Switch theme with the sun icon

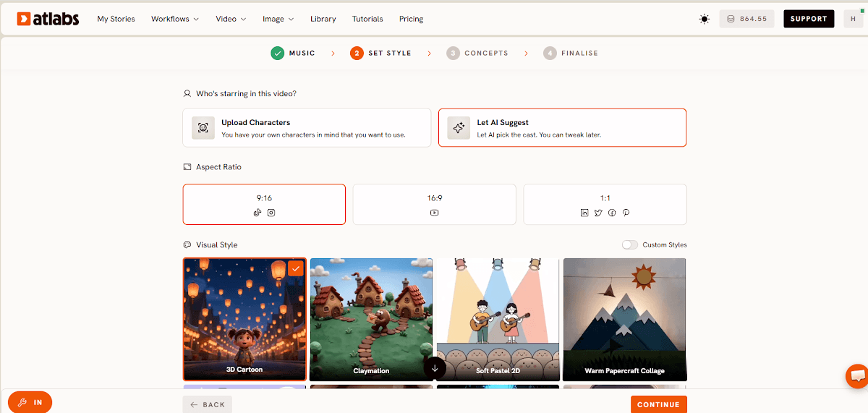coord(705,19)
